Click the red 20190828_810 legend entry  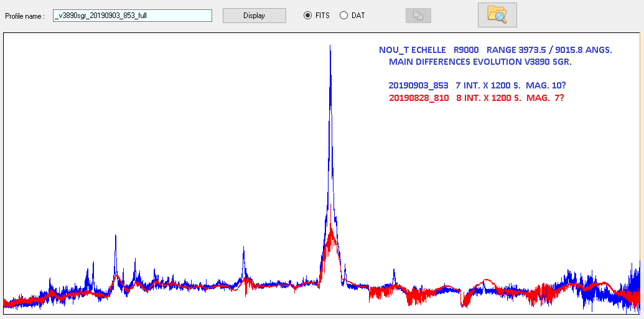coord(418,98)
